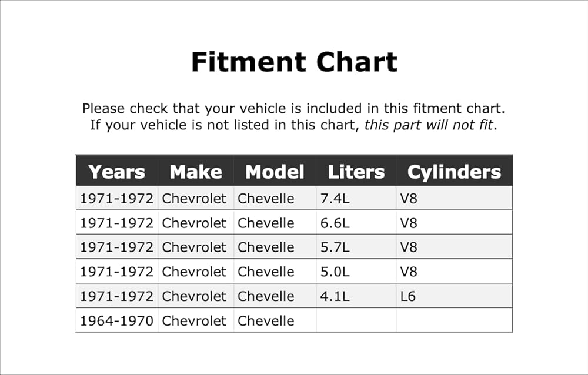The image size is (588, 375).
Task: Click the italic 'this part will not fit' text
Action: pyautogui.click(x=428, y=125)
